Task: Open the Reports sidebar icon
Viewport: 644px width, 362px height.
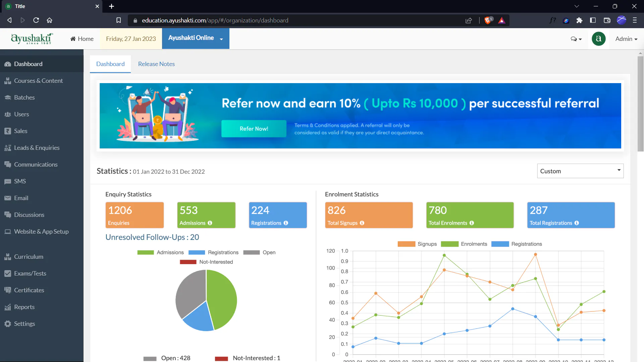Action: coord(7,307)
